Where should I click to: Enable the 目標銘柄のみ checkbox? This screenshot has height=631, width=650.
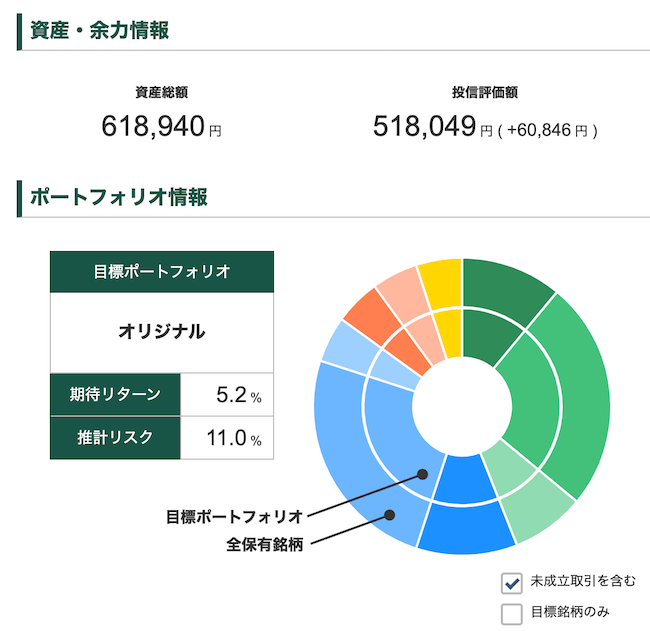pos(512,614)
